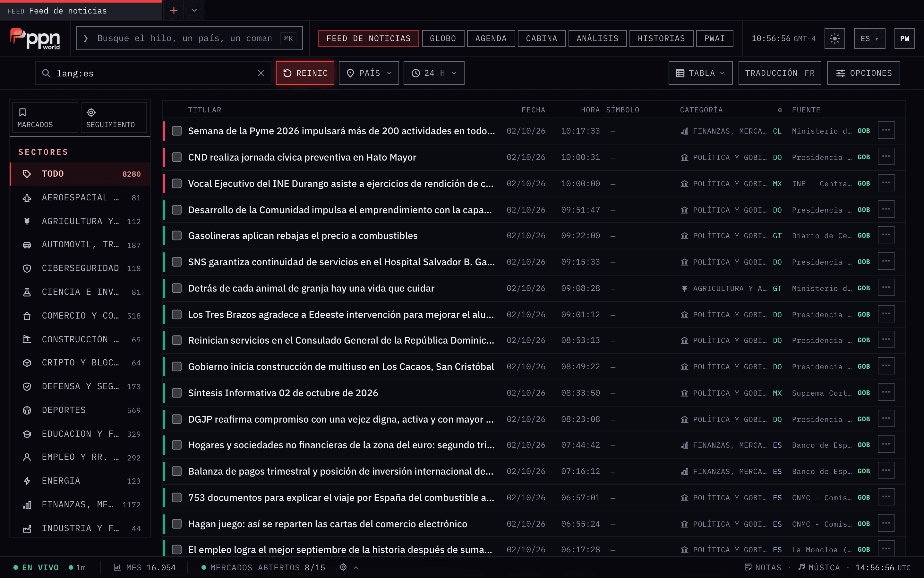The height and width of the screenshot is (578, 924).
Task: Select the Finanzas, Me sector
Action: pos(80,504)
